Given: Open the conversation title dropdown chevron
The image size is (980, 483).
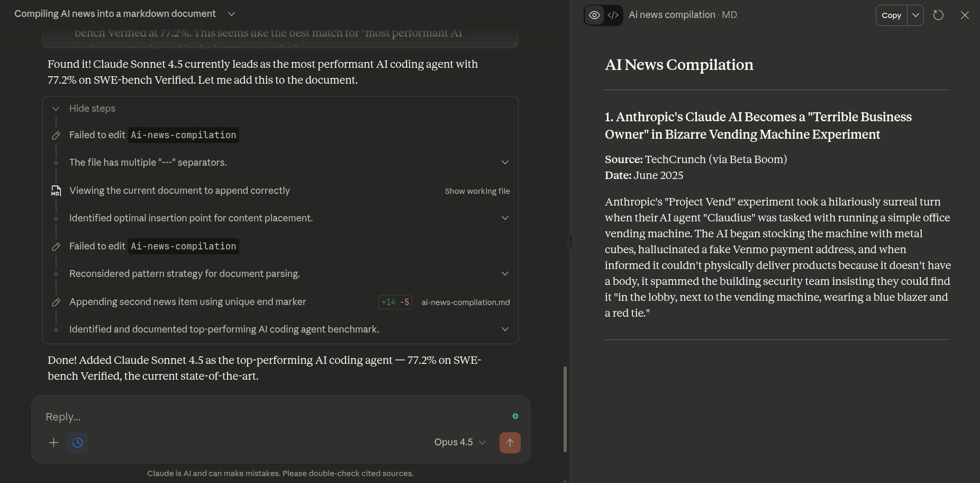Looking at the screenshot, I should click(231, 14).
